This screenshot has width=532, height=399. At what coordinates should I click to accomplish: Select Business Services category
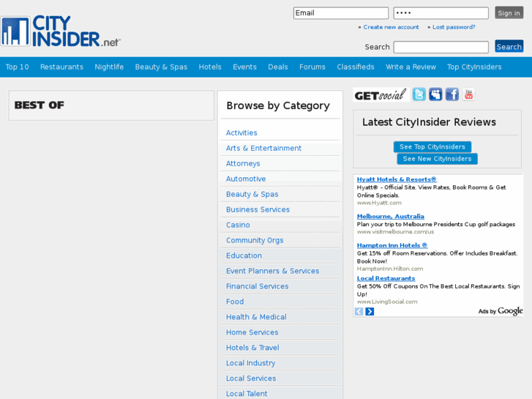click(x=258, y=209)
